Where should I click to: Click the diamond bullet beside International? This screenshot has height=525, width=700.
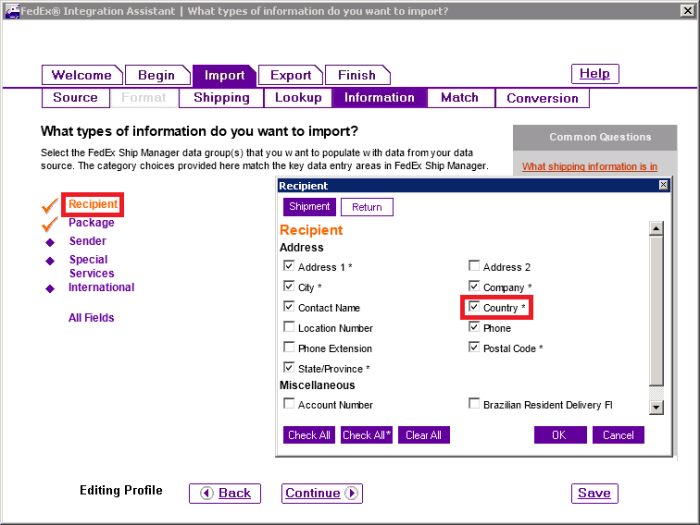point(50,289)
